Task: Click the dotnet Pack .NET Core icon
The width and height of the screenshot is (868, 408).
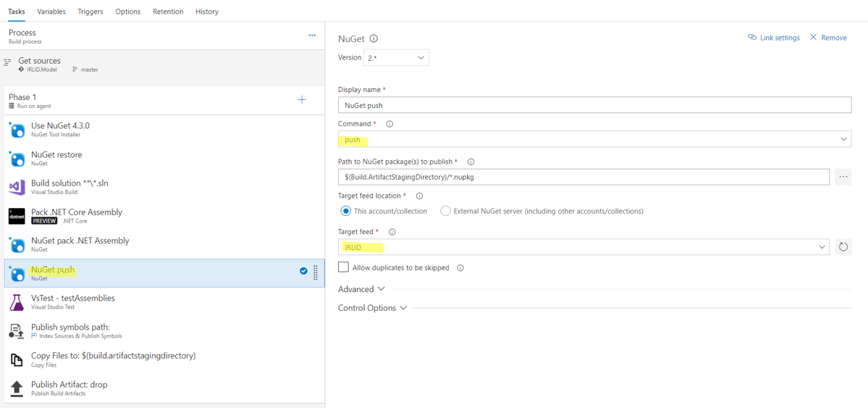Action: (x=17, y=216)
